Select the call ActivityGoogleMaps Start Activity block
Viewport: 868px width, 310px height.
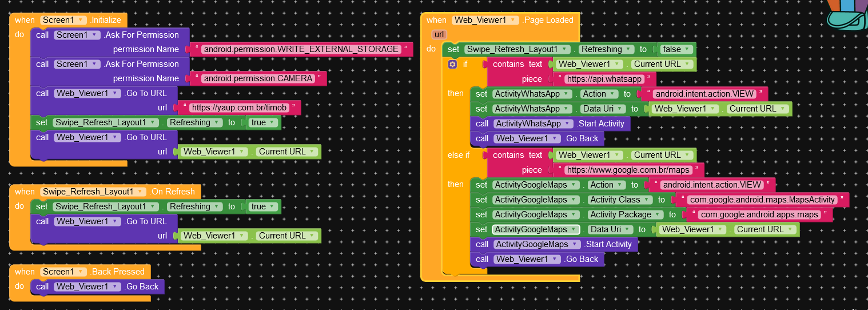(554, 244)
